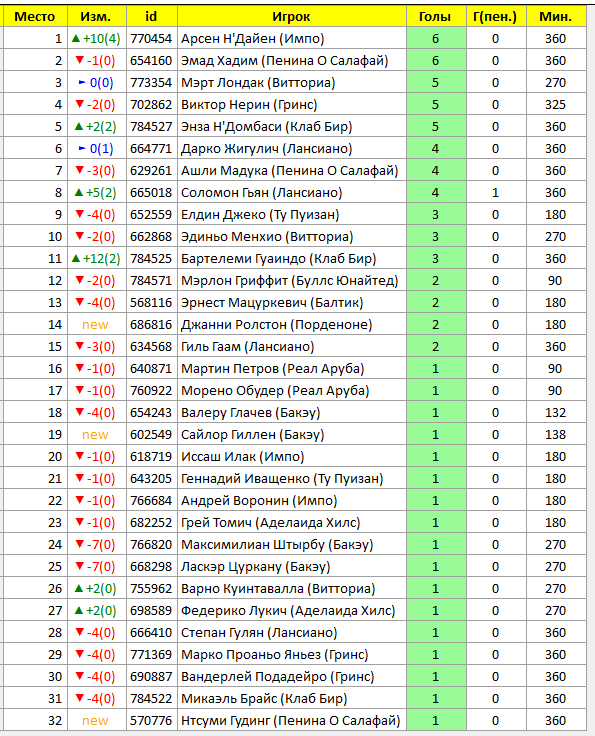Image resolution: width=595 pixels, height=736 pixels.
Task: Click the Место column header
Action: pyautogui.click(x=35, y=17)
